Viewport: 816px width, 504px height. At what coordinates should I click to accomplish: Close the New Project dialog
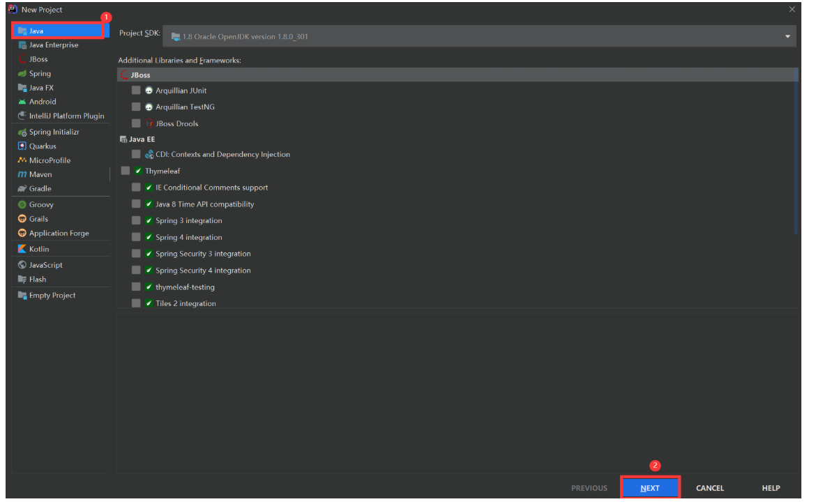pos(792,10)
